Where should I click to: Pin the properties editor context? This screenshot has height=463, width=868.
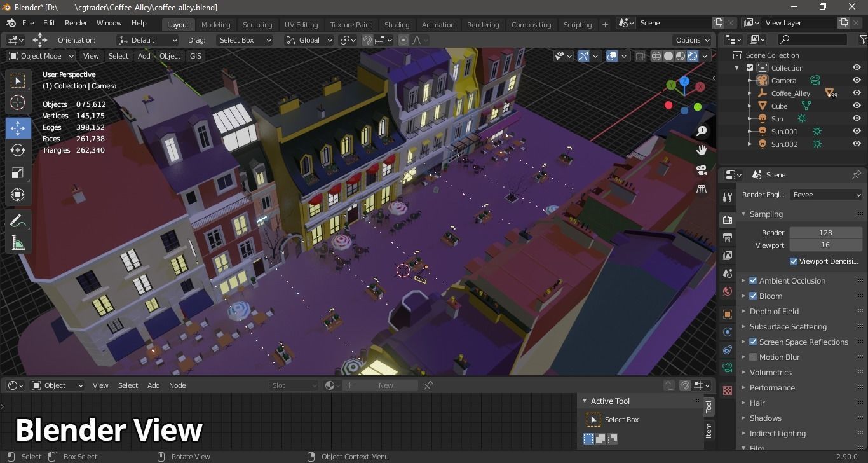[857, 175]
